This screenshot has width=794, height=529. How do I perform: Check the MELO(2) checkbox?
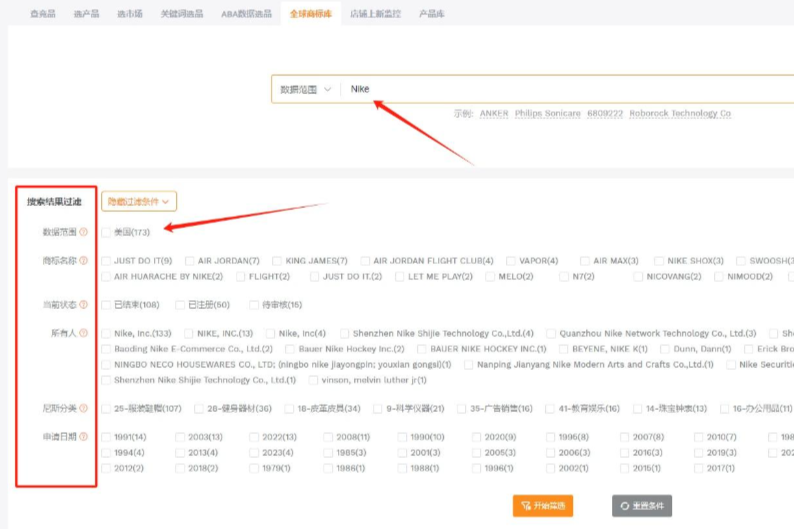point(490,276)
